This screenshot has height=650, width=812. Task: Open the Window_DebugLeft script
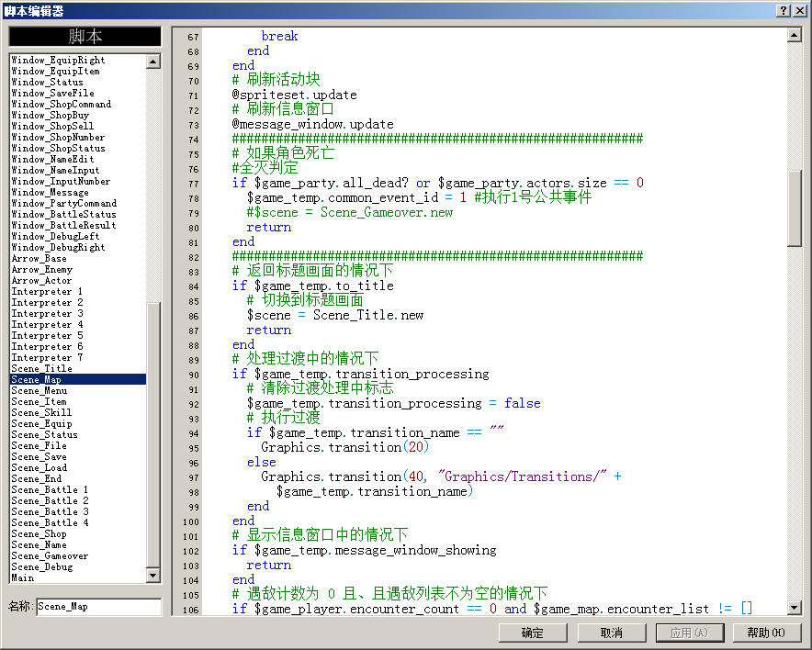pos(78,237)
